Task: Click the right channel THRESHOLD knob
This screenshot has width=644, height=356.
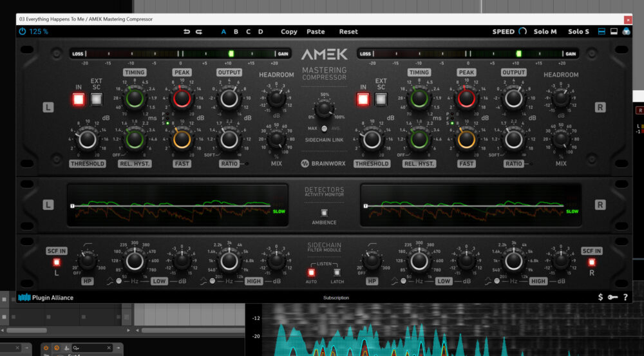Action: point(372,140)
